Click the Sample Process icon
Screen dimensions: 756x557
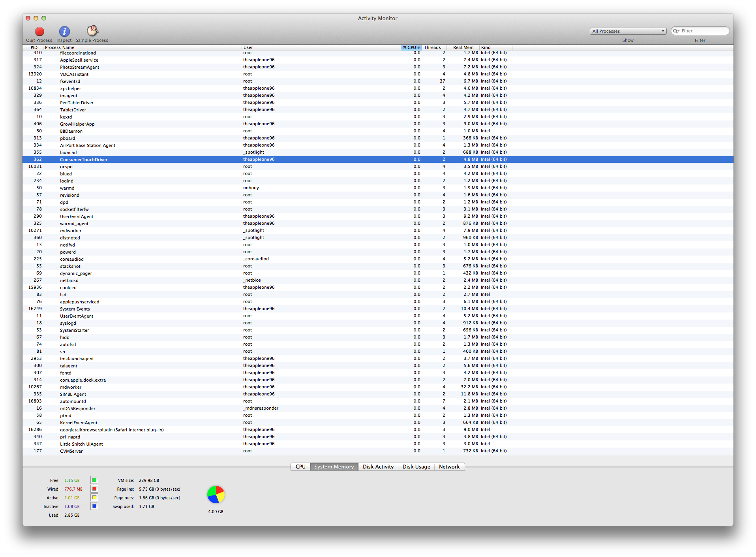click(x=92, y=31)
